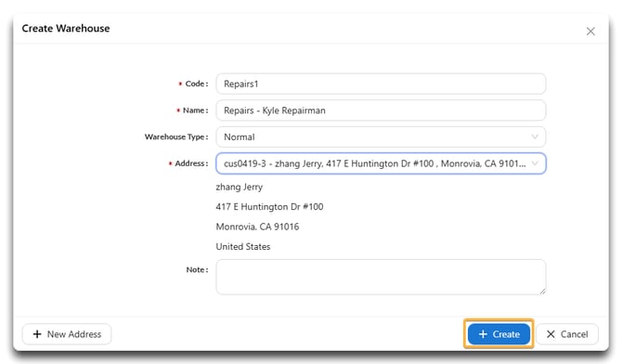Click the Cancel button

[x=567, y=334]
